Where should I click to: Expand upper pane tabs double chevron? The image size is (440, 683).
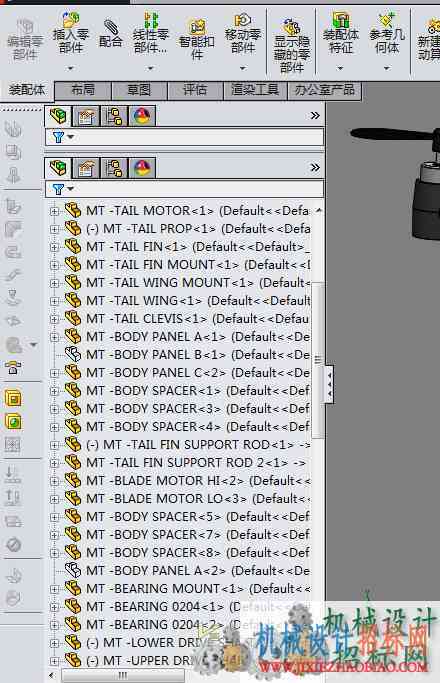(x=315, y=115)
